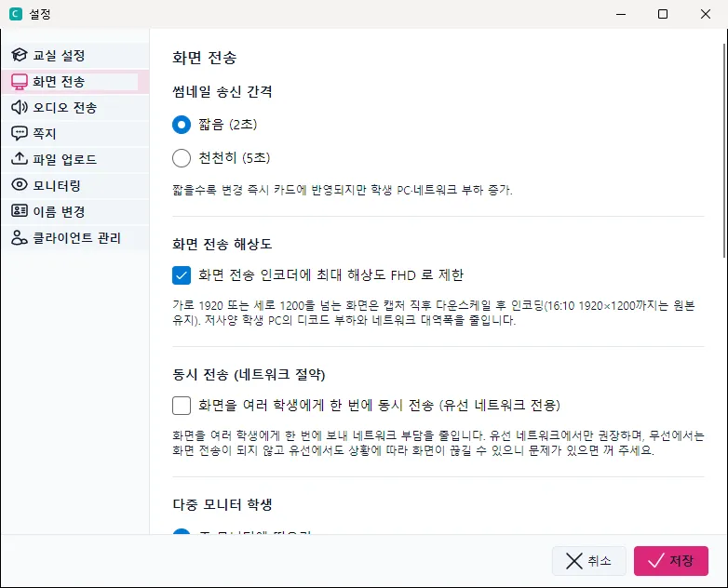
Task: Click the 설정 window title text
Action: (39, 14)
